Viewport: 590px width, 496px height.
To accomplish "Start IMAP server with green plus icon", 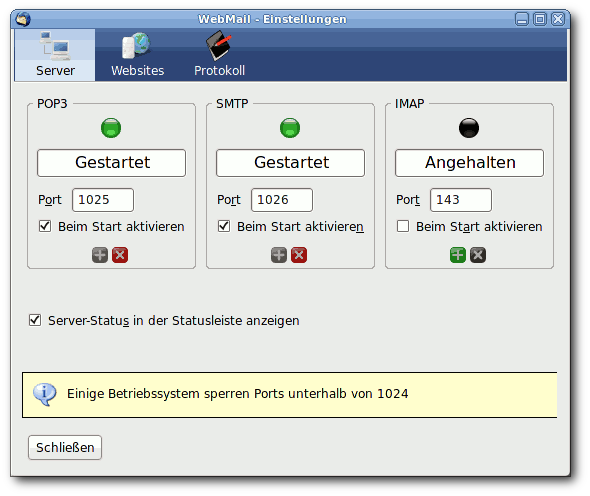I will [x=458, y=255].
